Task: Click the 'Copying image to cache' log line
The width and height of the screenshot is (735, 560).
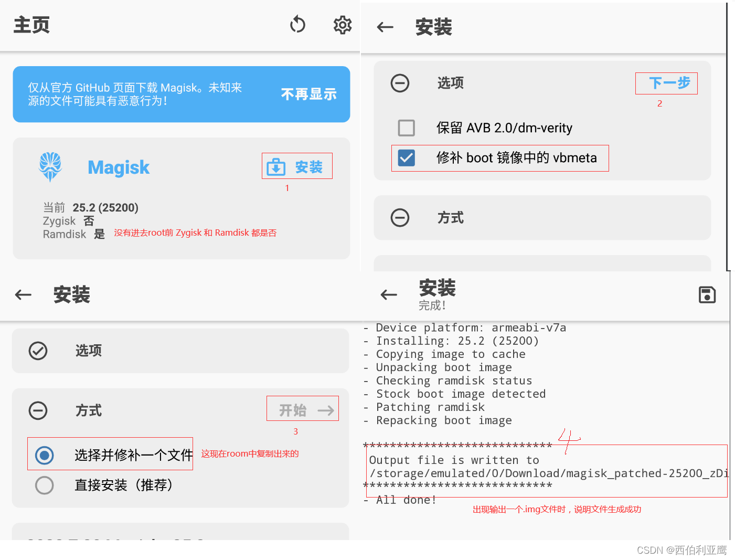Action: tap(444, 354)
